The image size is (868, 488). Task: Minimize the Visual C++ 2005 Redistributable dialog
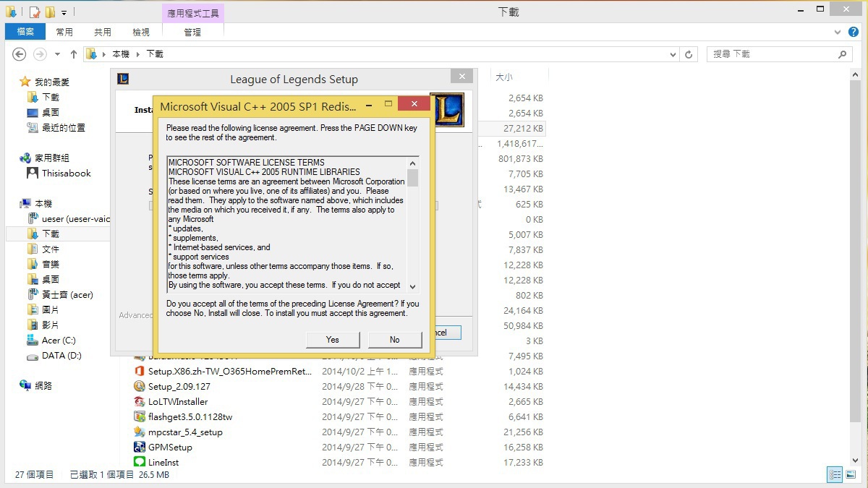(369, 105)
